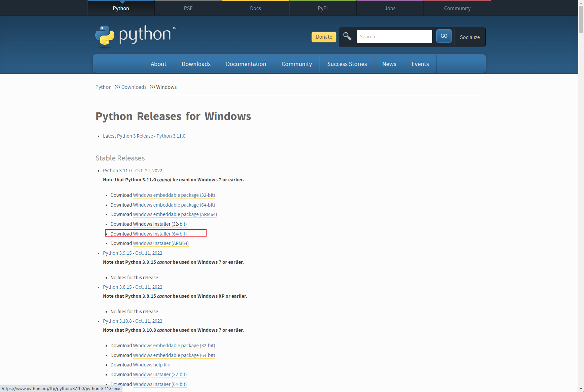Open Latest Python 3 Release link
The height and width of the screenshot is (392, 584).
coord(144,136)
